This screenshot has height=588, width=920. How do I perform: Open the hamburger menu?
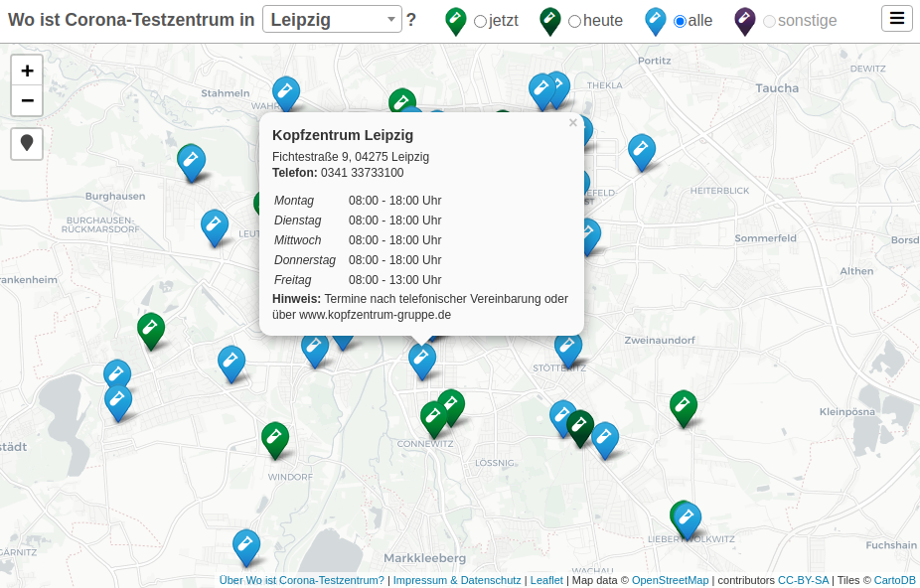pos(896,17)
